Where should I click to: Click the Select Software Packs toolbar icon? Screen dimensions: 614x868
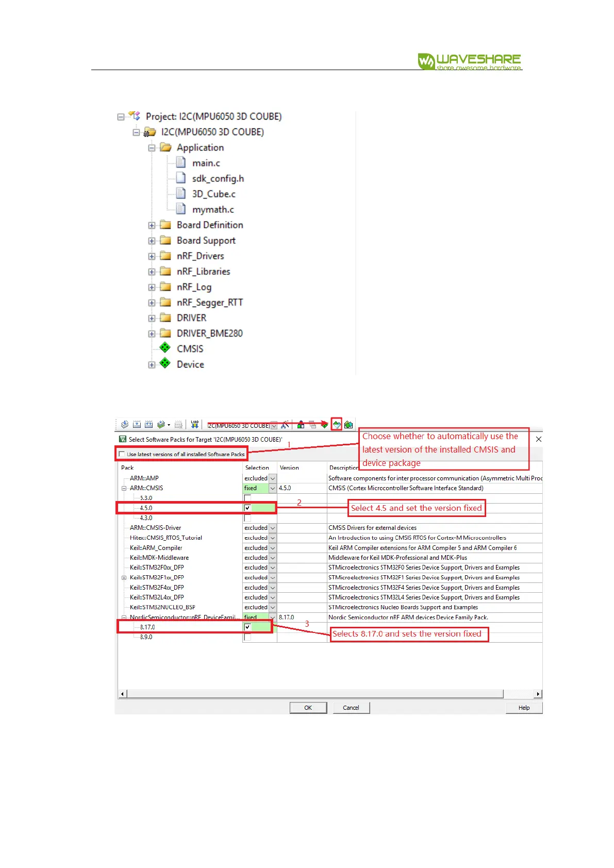[336, 425]
